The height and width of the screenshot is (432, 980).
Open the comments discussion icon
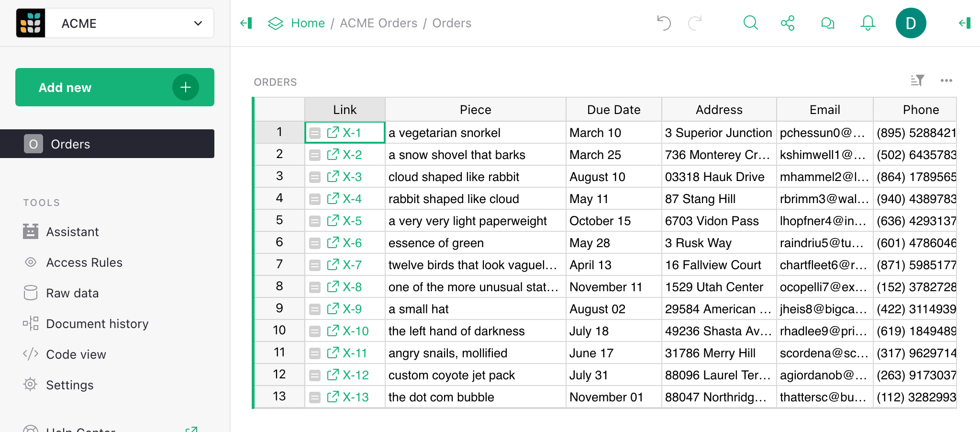(x=827, y=23)
